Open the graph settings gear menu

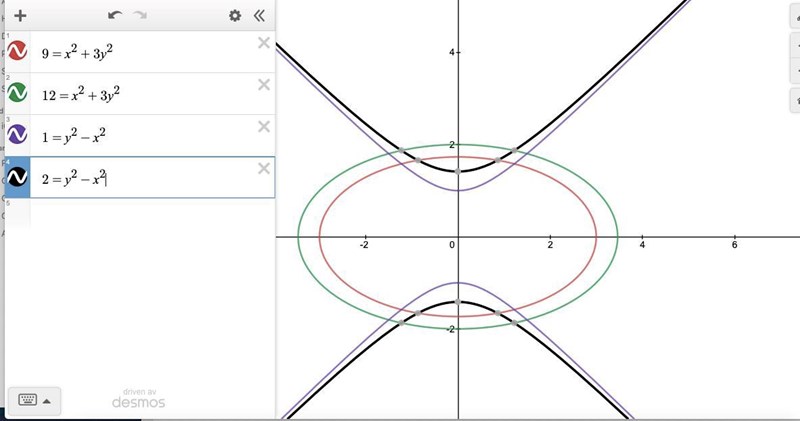235,16
